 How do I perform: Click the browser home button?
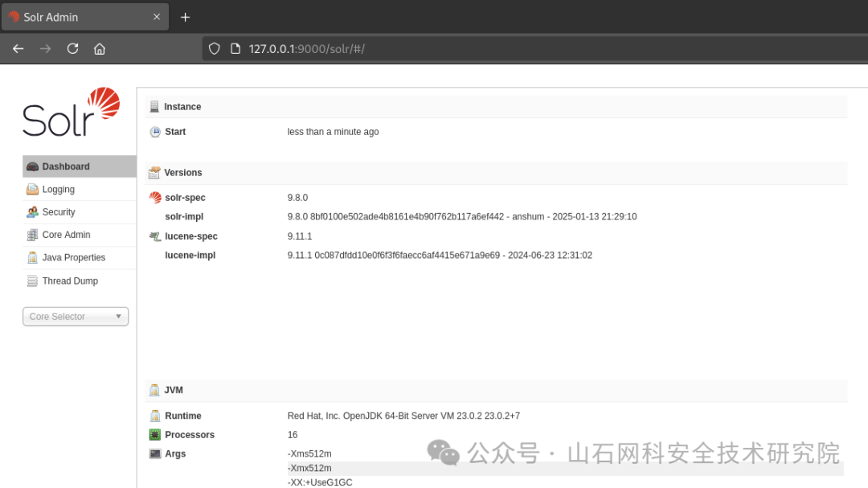tap(100, 49)
